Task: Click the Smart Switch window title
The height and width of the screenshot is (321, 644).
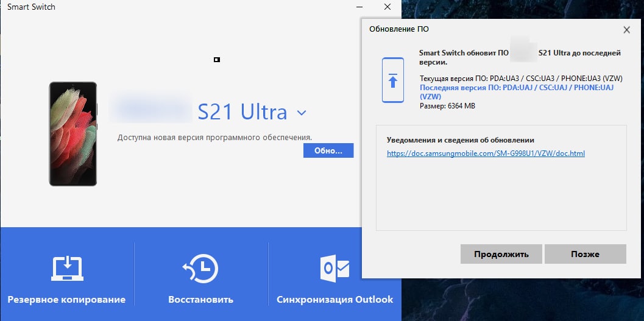Action: [x=31, y=7]
